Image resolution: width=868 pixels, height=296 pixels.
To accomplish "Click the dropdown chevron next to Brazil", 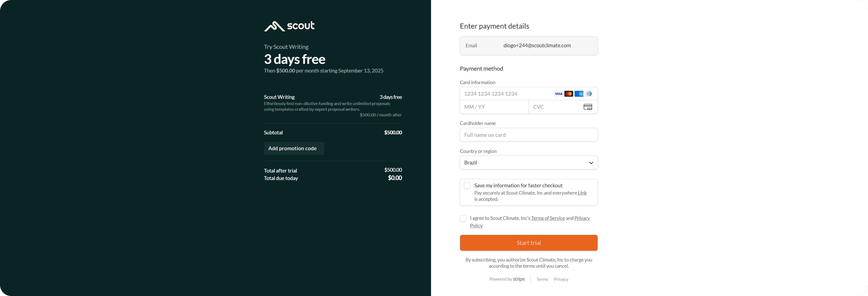I will click(591, 163).
